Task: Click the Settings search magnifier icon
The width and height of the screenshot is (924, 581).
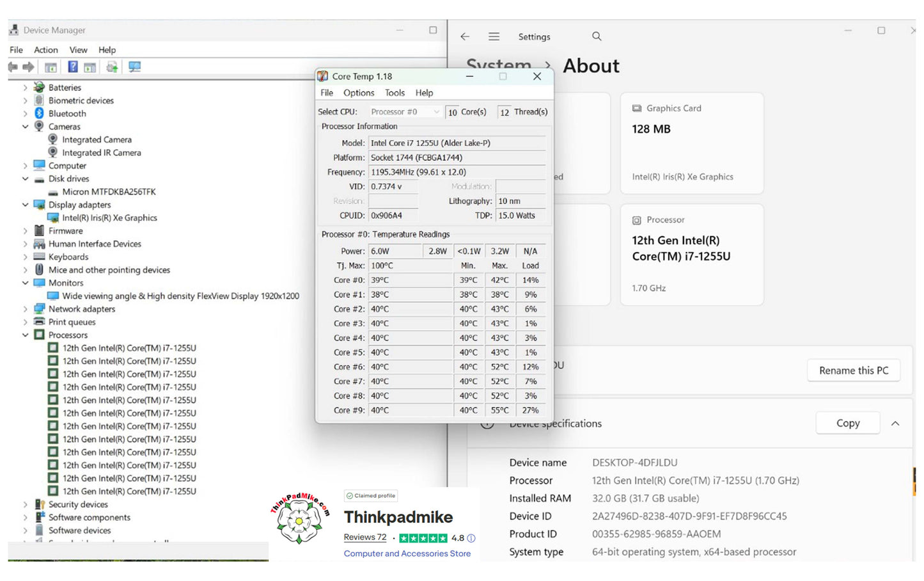Action: click(x=597, y=36)
